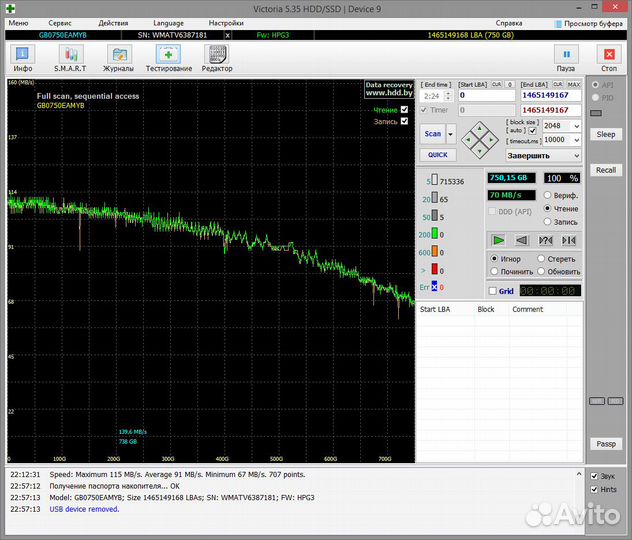Viewport: 632px width, 540px height.
Task: Open the Инфо drive info panel
Action: [23, 58]
